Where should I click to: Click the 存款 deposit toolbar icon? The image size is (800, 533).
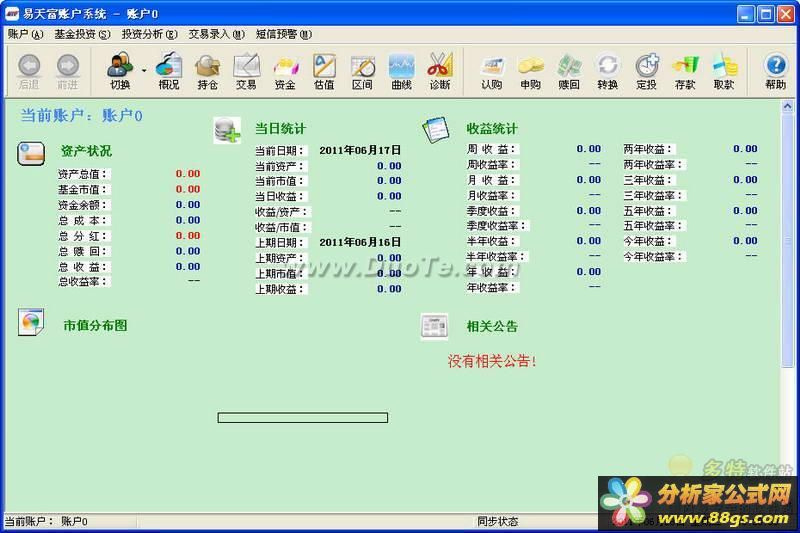coord(685,71)
